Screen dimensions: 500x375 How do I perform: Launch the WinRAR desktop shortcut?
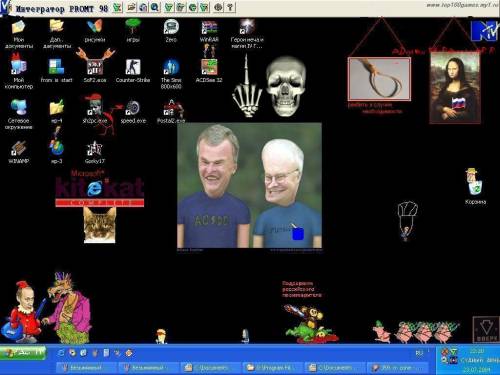tap(209, 31)
